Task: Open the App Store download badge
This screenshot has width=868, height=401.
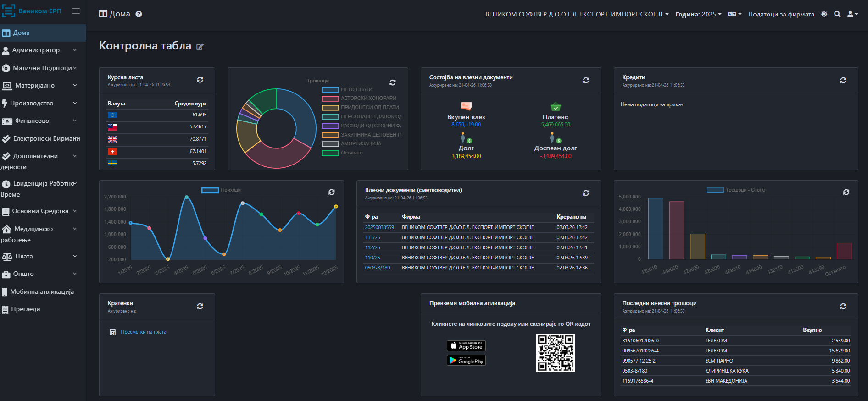Action: pos(466,346)
